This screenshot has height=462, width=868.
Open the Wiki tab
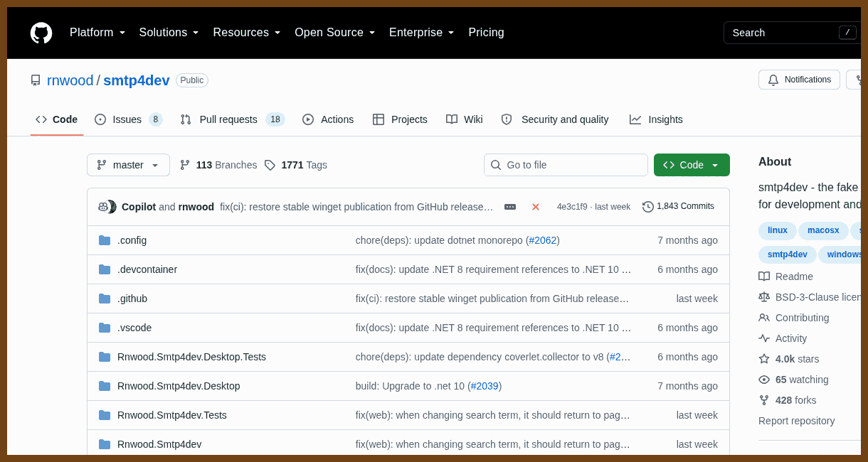coord(465,119)
